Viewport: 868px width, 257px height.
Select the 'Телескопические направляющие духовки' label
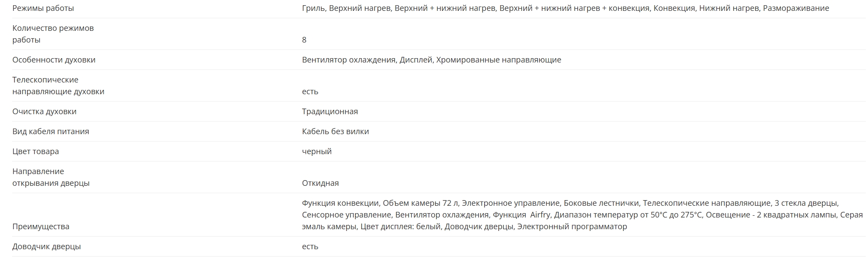(x=58, y=86)
